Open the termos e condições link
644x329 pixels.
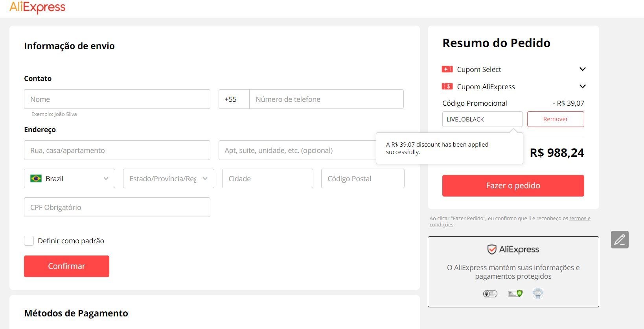580,218
